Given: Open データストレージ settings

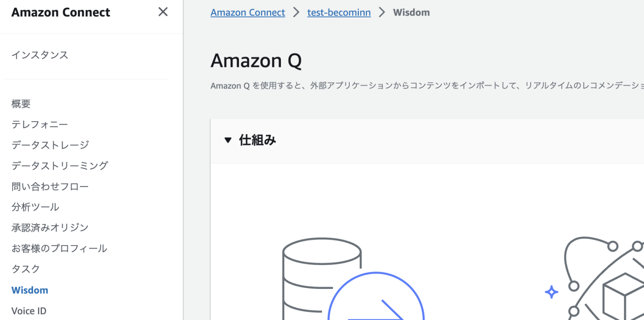Looking at the screenshot, I should coord(50,145).
